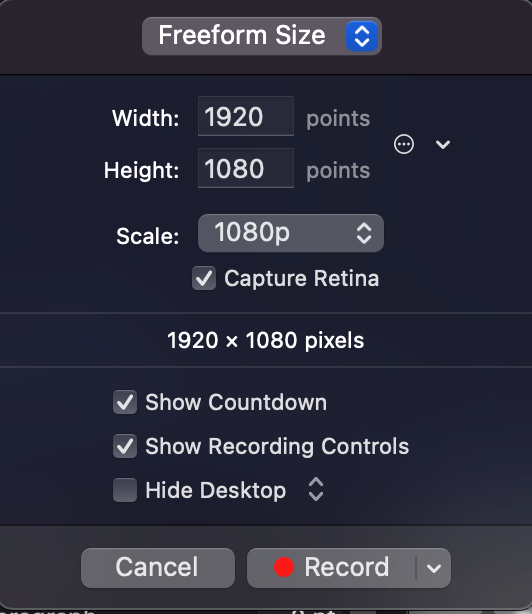
Task: Enable the Hide Desktop checkbox
Action: point(125,490)
